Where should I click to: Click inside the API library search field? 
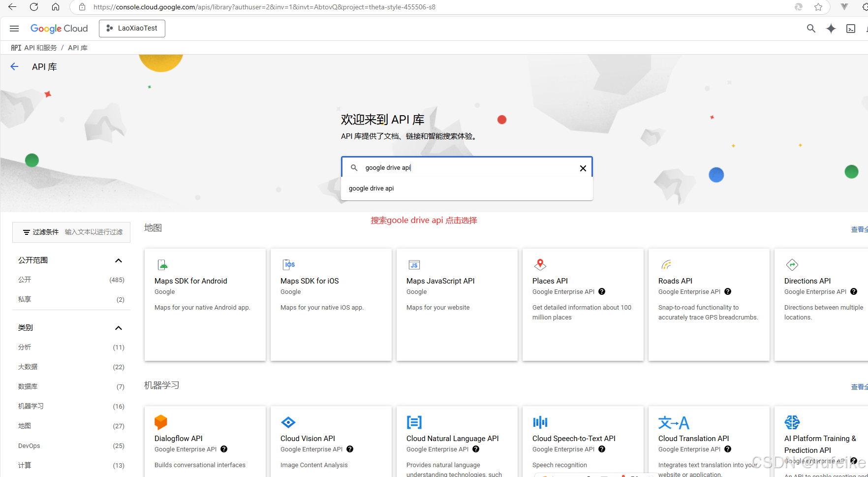467,167
